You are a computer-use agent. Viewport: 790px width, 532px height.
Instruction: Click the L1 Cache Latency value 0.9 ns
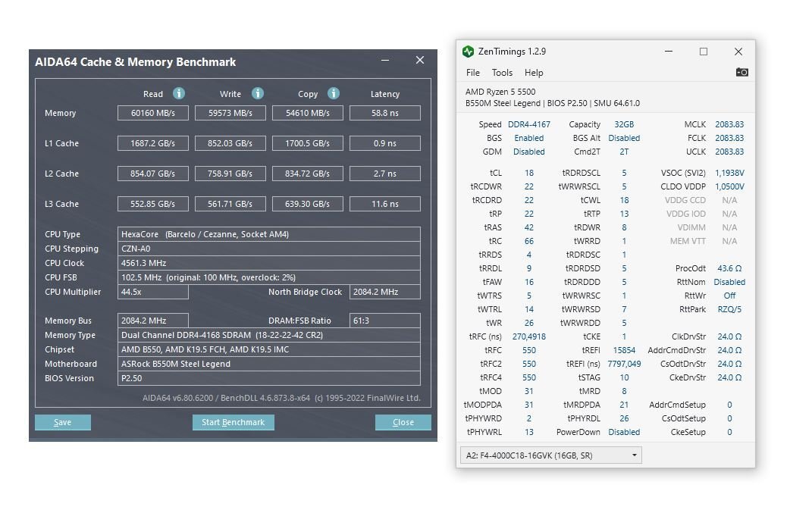(385, 143)
